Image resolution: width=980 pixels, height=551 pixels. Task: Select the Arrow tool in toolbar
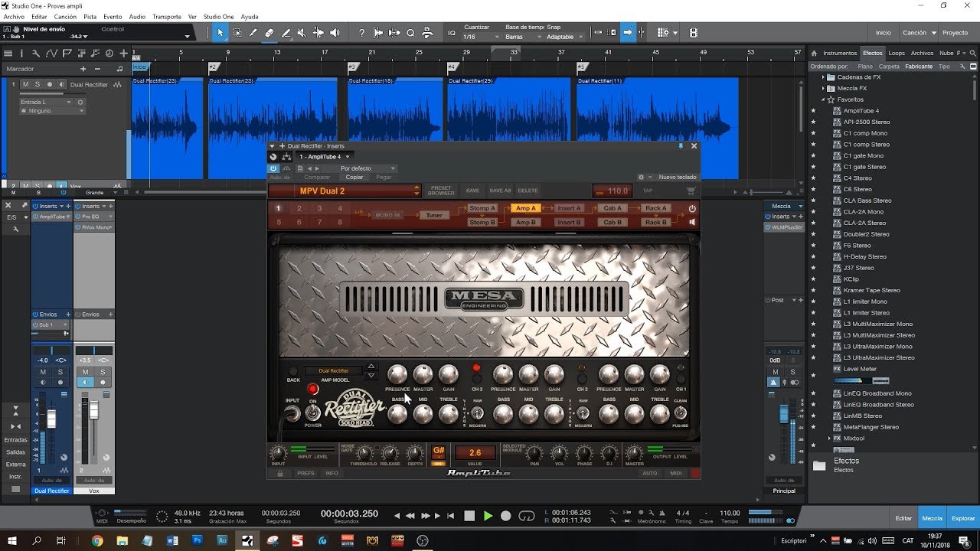(220, 33)
